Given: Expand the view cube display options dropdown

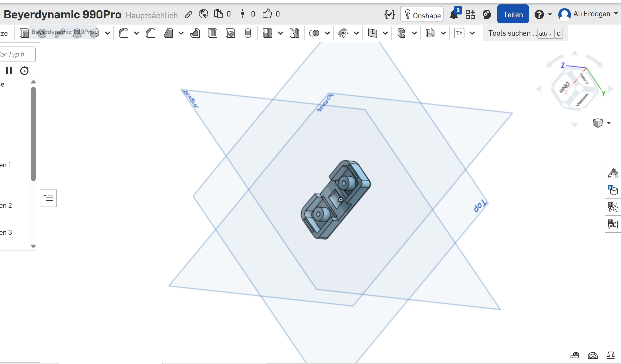Looking at the screenshot, I should pyautogui.click(x=608, y=123).
